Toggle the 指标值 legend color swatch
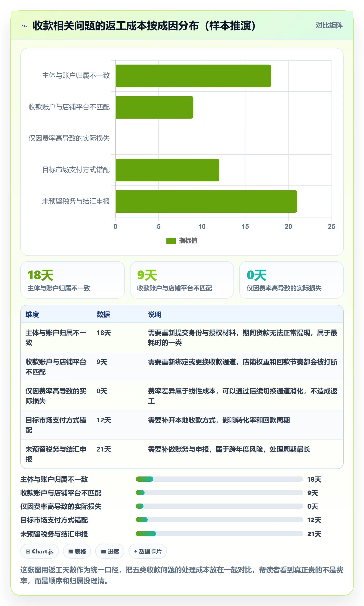 pyautogui.click(x=171, y=241)
